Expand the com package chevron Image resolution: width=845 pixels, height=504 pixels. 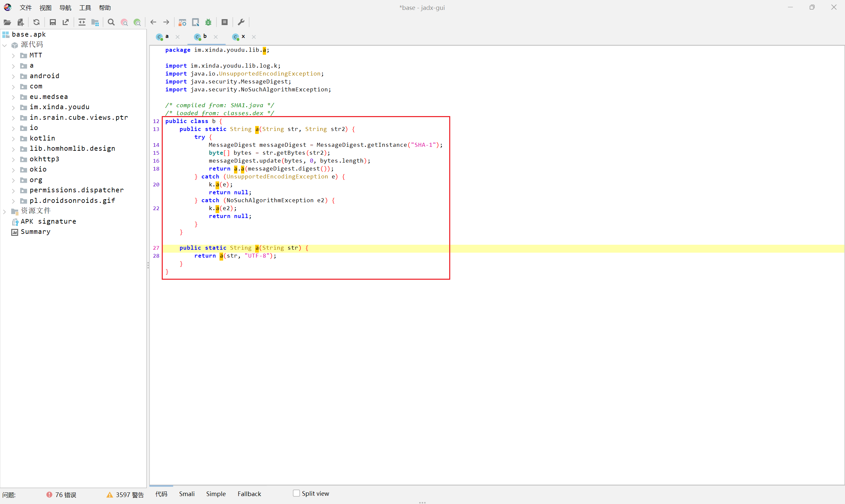tap(13, 87)
